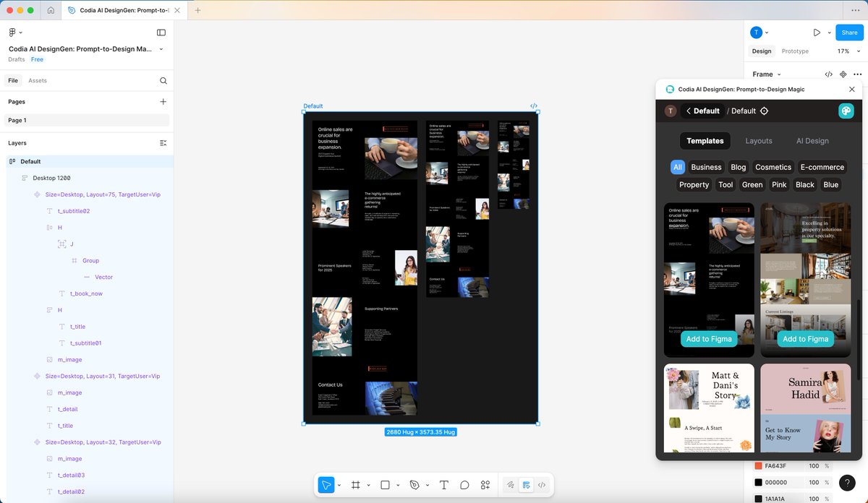Click the 000000 black color swatch
The height and width of the screenshot is (503, 868).
pyautogui.click(x=759, y=482)
